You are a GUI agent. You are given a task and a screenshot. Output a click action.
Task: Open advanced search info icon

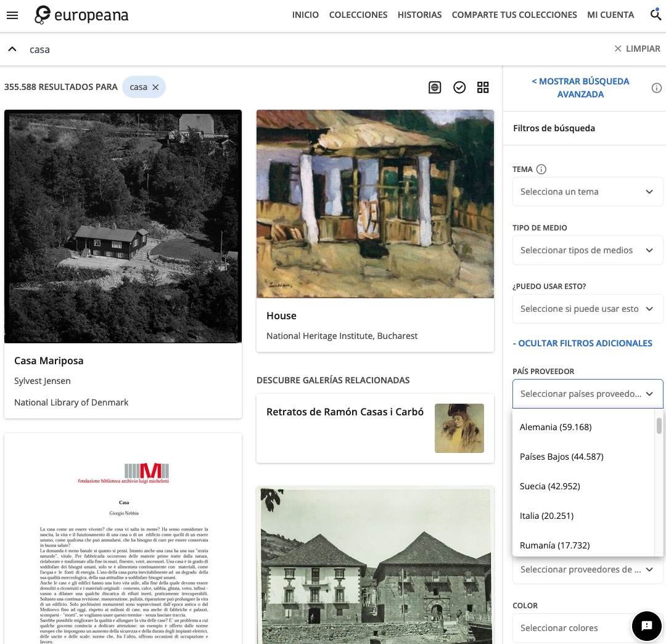pyautogui.click(x=656, y=88)
